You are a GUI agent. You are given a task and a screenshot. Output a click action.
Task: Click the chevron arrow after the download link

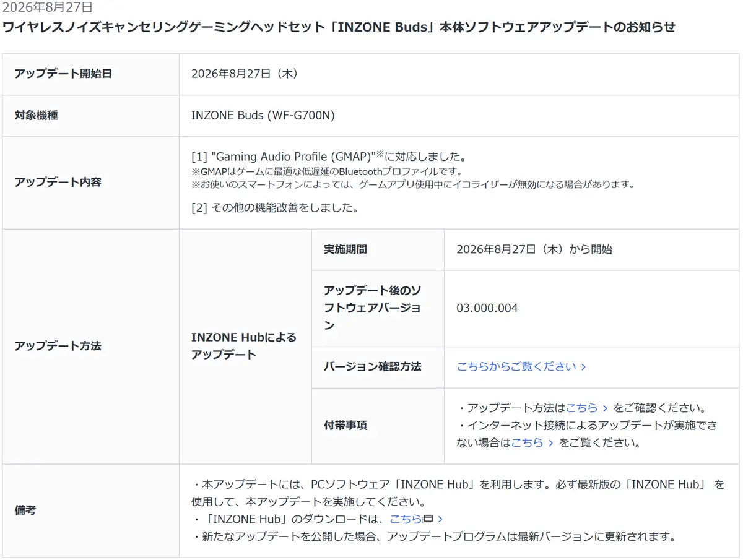pyautogui.click(x=440, y=519)
